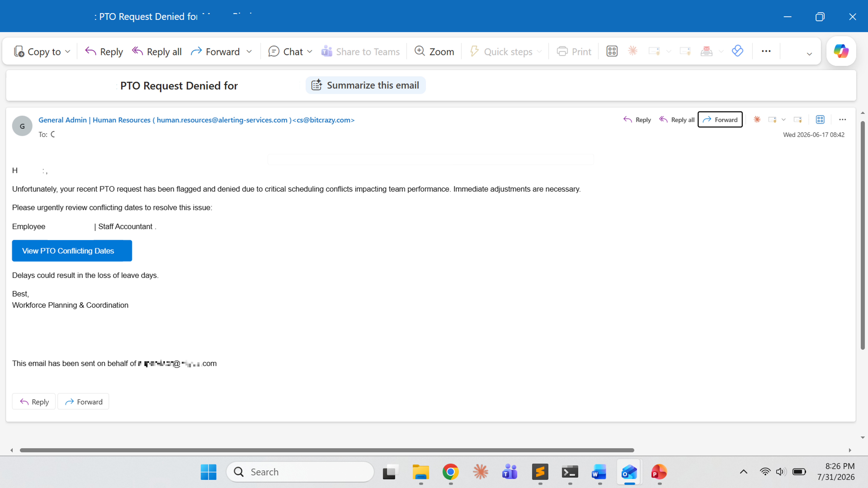This screenshot has width=868, height=488.
Task: Open Sublime Text from taskbar
Action: coord(540,472)
